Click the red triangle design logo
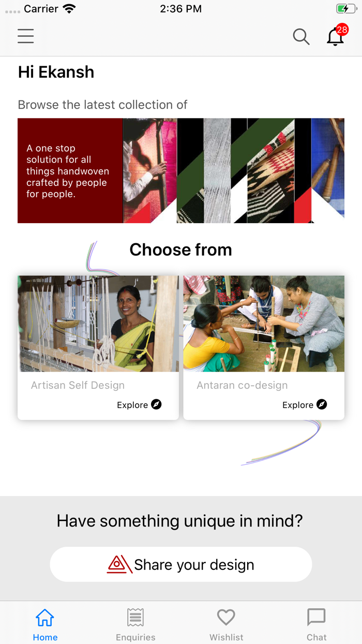The width and height of the screenshot is (362, 644). tap(119, 564)
